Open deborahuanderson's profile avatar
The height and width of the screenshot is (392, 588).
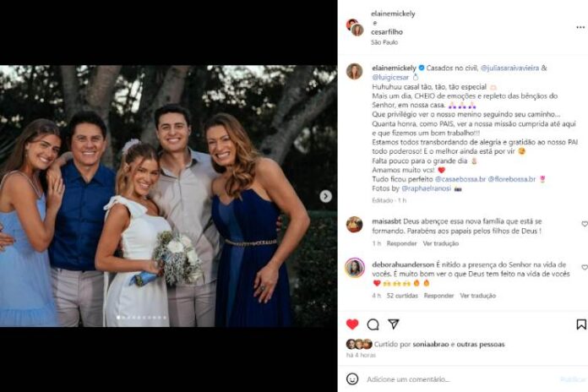tap(355, 268)
